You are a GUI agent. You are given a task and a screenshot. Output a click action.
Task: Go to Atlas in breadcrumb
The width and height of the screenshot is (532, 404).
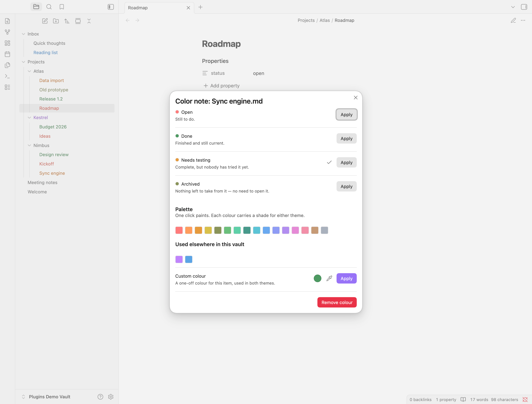pos(325,21)
